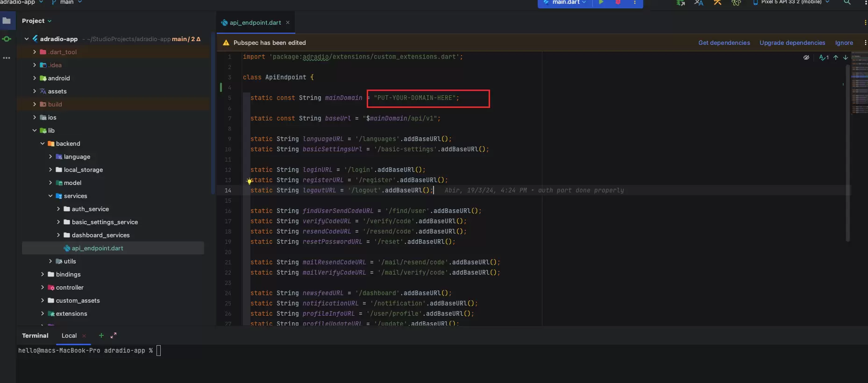Click the lightbulb quick-fix icon on line 13
The height and width of the screenshot is (383, 868).
pyautogui.click(x=249, y=181)
